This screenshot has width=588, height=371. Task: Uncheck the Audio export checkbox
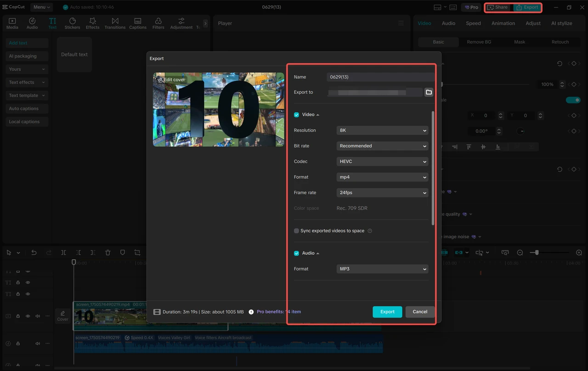click(x=297, y=253)
